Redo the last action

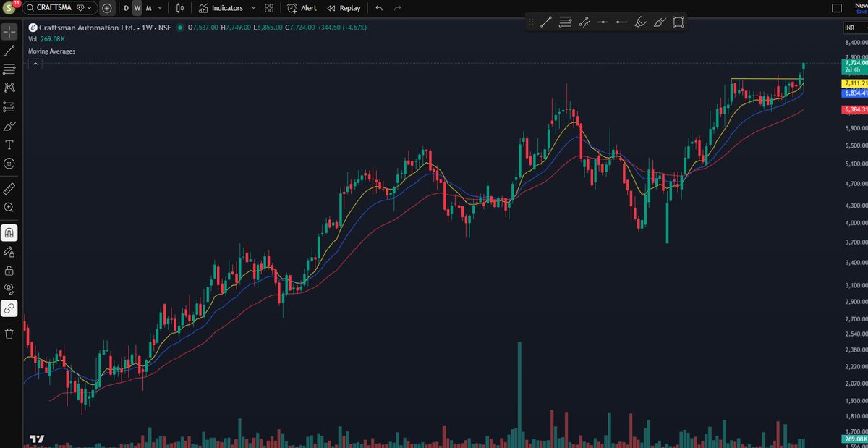coord(397,8)
